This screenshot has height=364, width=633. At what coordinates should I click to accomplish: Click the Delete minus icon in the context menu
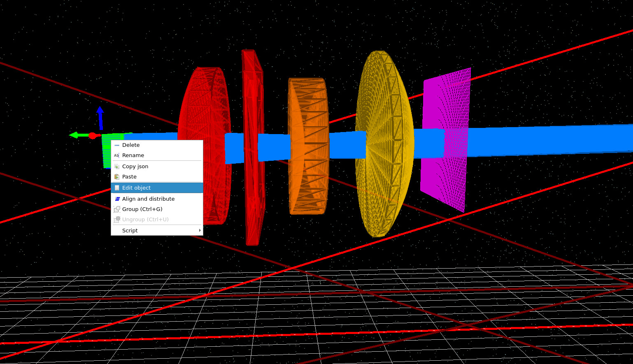pos(116,145)
